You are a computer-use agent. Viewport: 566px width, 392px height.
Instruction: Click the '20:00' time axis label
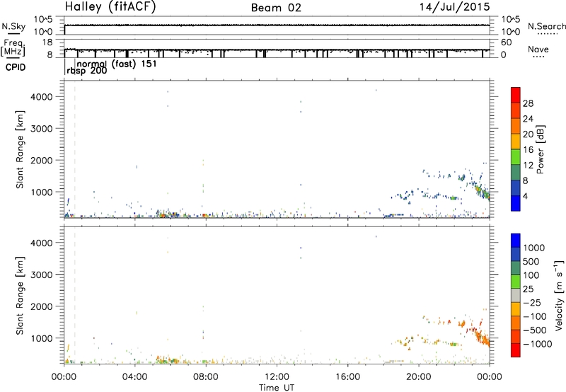pyautogui.click(x=419, y=377)
